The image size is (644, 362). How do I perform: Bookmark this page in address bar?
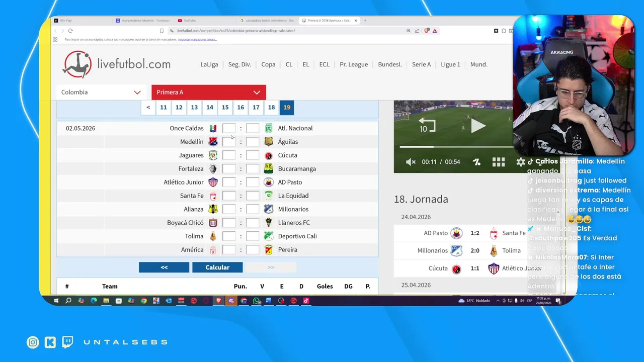[x=162, y=31]
